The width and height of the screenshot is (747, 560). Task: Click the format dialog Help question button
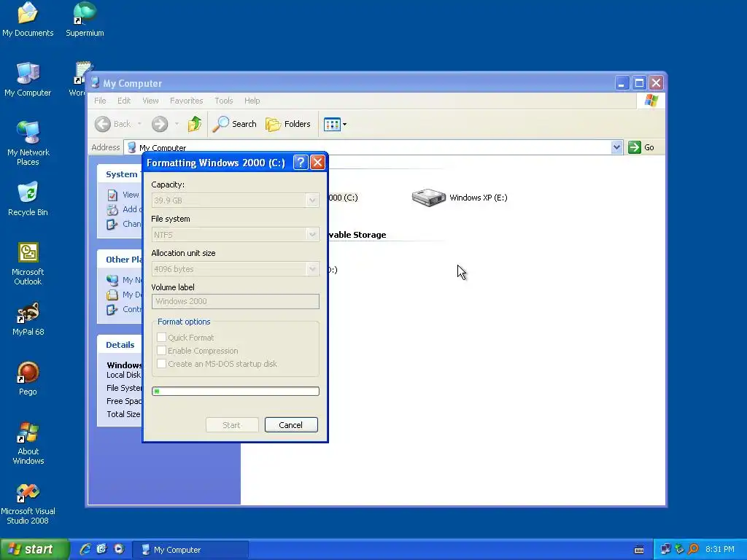click(300, 163)
